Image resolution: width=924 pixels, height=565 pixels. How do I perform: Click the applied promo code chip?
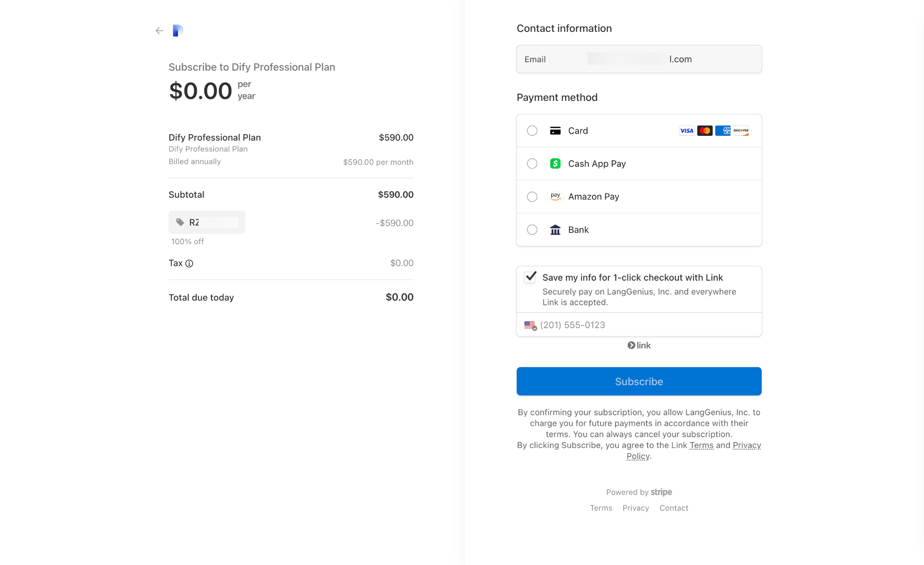pyautogui.click(x=207, y=222)
